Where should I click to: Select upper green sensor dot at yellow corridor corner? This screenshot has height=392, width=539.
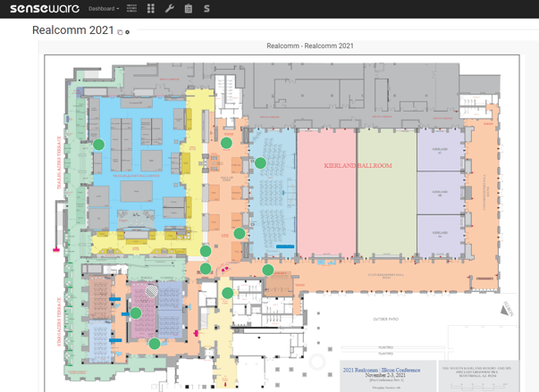206,251
